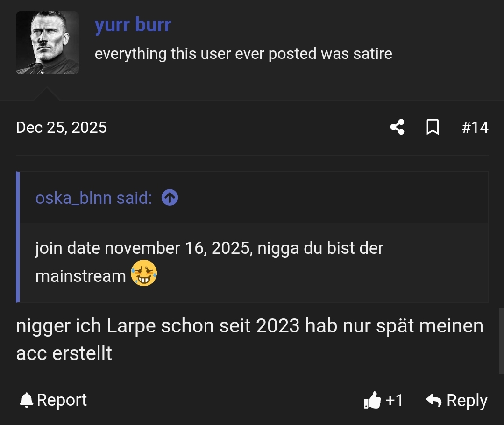Click the username yurr burr
Screen dimensions: 504x425
click(x=133, y=24)
